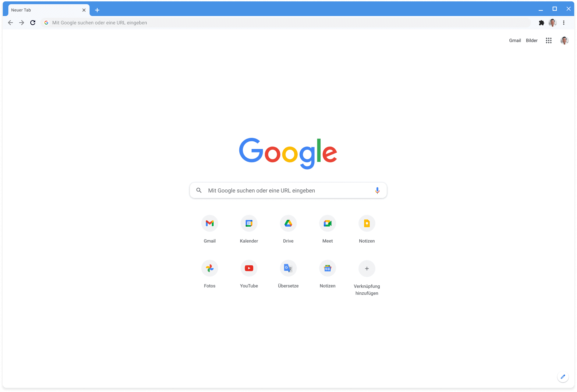Open the Meet shortcut tile
This screenshot has height=392, width=577.
click(328, 229)
